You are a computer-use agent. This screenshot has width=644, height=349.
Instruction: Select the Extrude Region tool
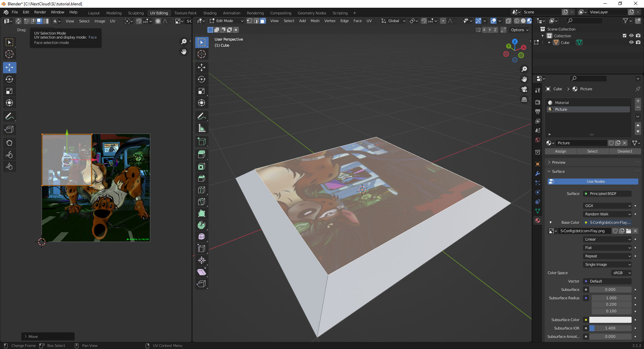point(202,155)
